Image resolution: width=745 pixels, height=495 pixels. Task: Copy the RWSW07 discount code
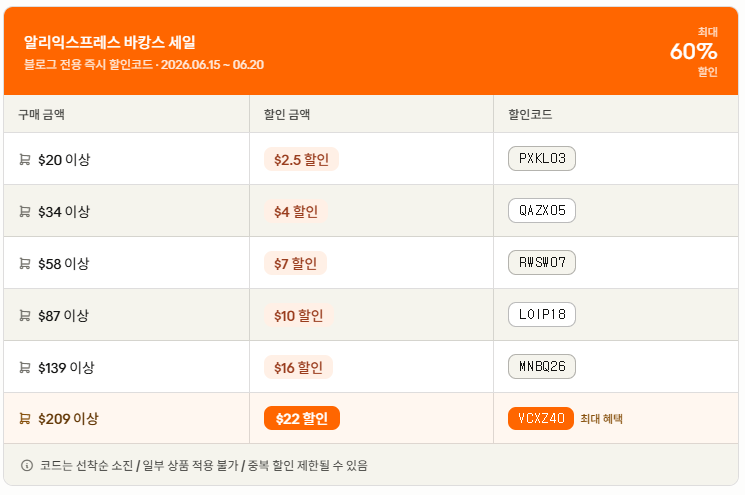click(542, 262)
